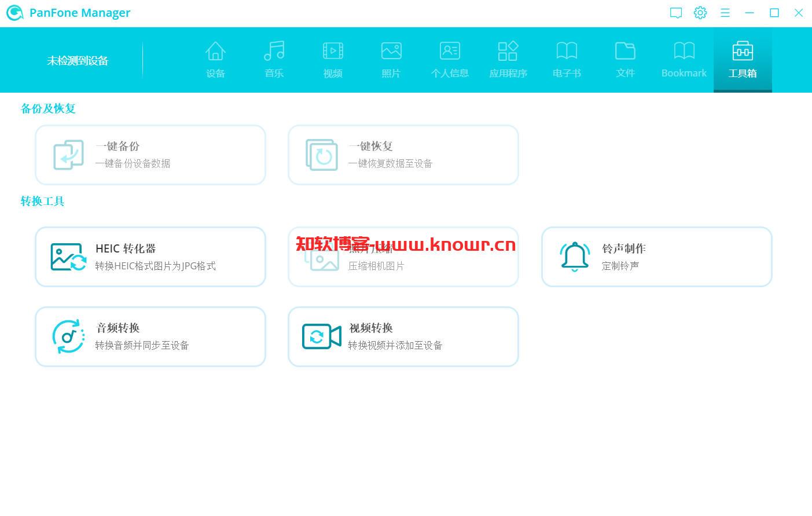This screenshot has height=516, width=812.
Task: Switch to the 视频 tab label
Action: coord(333,74)
